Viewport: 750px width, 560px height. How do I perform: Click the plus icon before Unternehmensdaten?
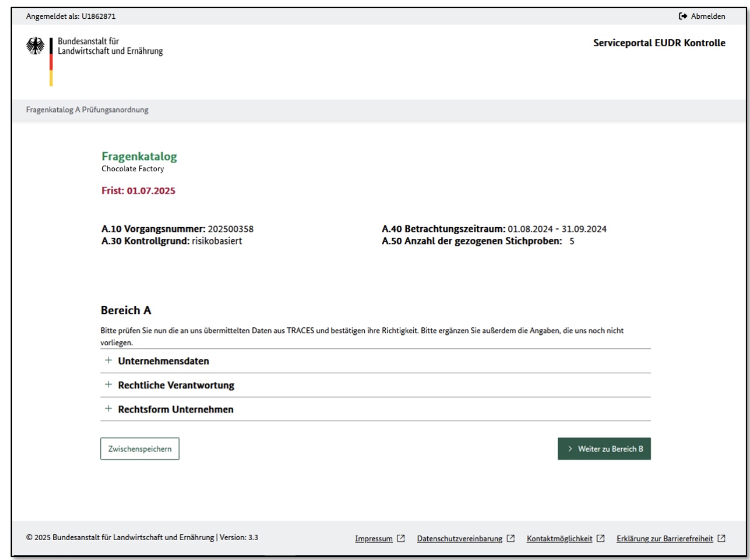click(x=108, y=360)
